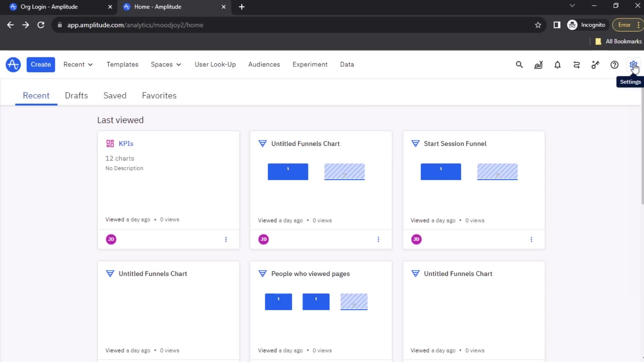
Task: Open the tab search chevron in title bar
Action: (x=572, y=6)
